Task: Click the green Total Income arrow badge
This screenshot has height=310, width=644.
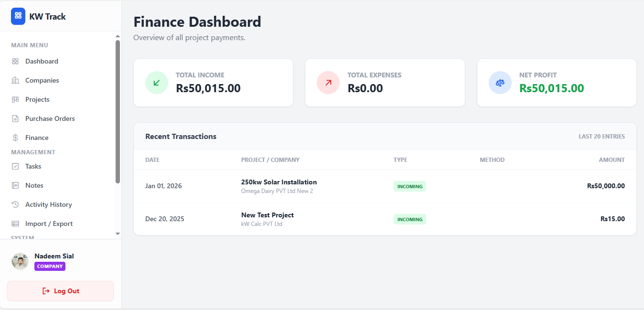Action: pyautogui.click(x=156, y=82)
